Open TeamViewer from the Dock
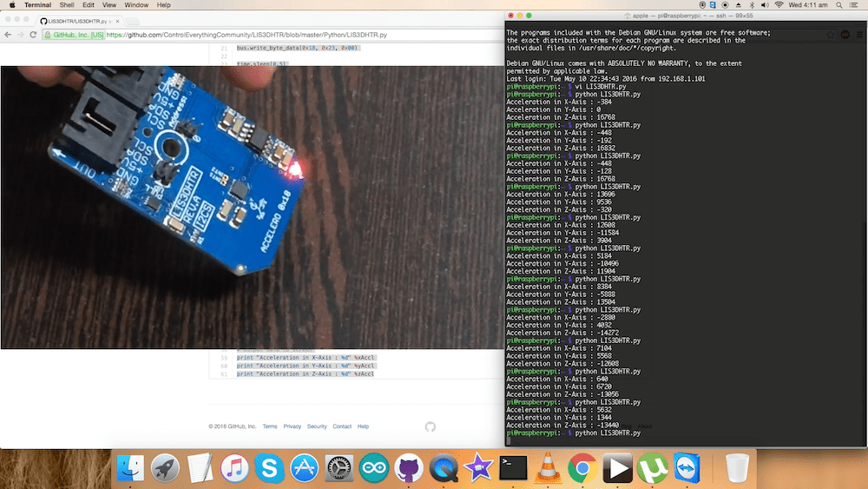 click(x=687, y=468)
